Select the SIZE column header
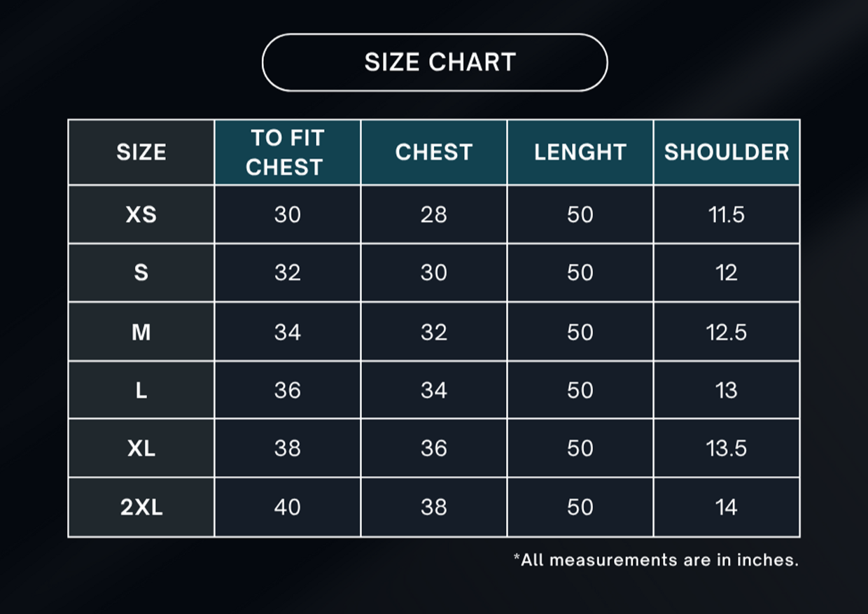This screenshot has height=614, width=868. 141,153
